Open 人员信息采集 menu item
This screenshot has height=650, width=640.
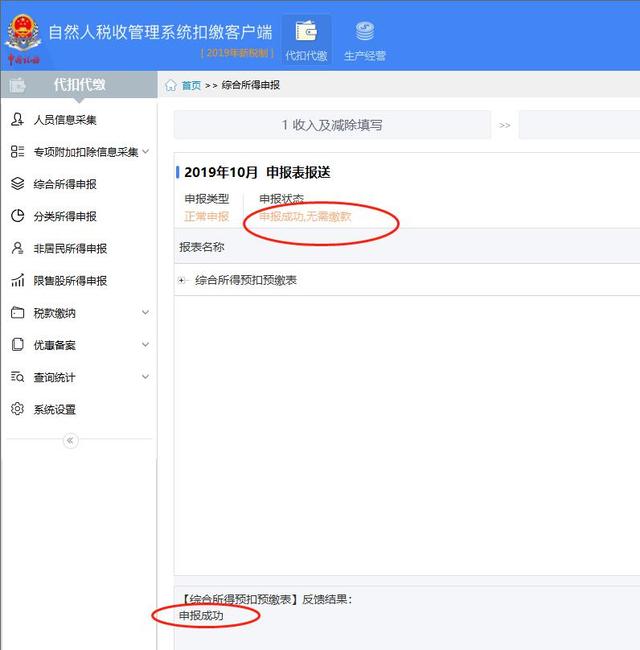coord(65,120)
